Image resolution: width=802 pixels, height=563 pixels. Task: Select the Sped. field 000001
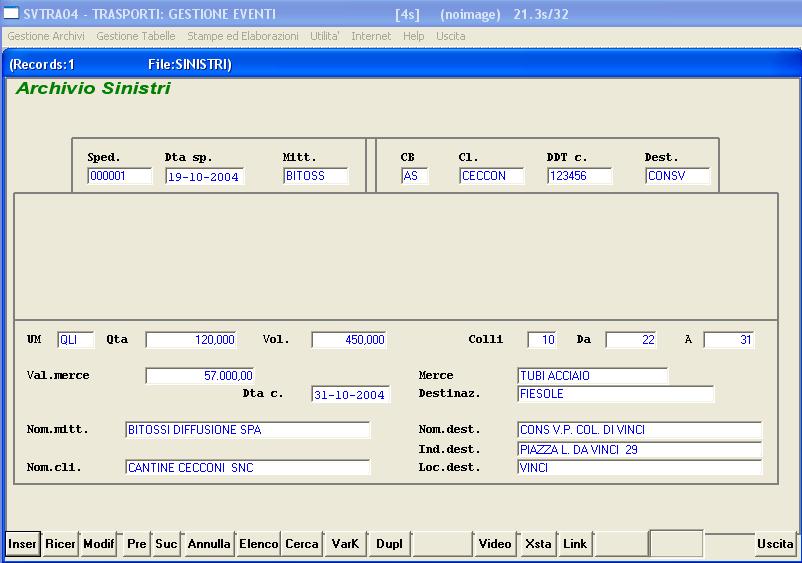tap(120, 176)
